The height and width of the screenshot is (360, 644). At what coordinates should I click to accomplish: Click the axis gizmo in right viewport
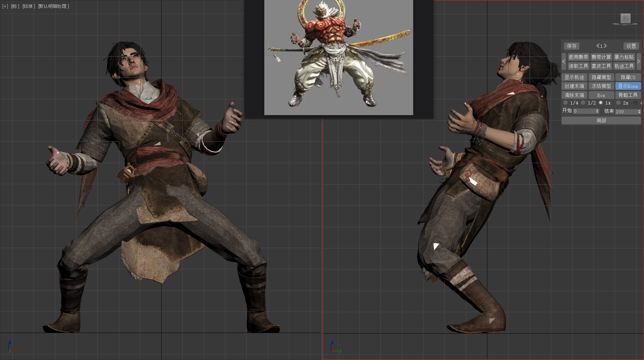[x=336, y=347]
